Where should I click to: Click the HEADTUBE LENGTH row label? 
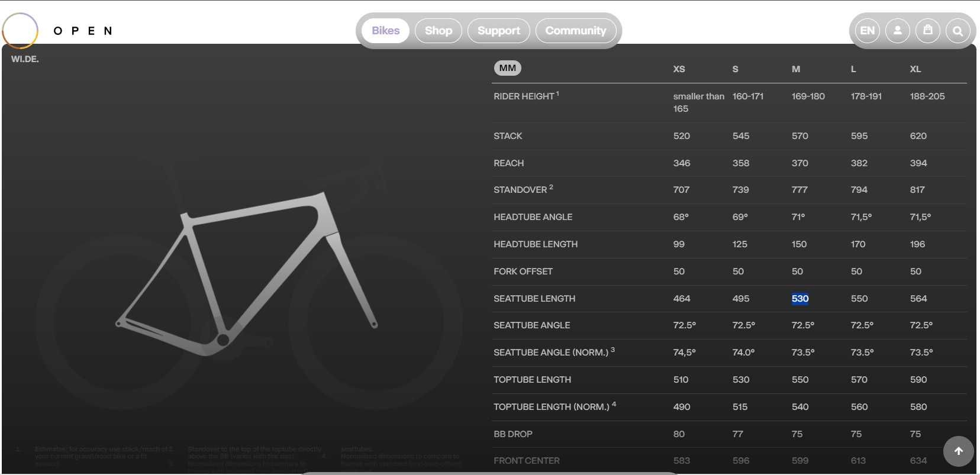coord(536,244)
